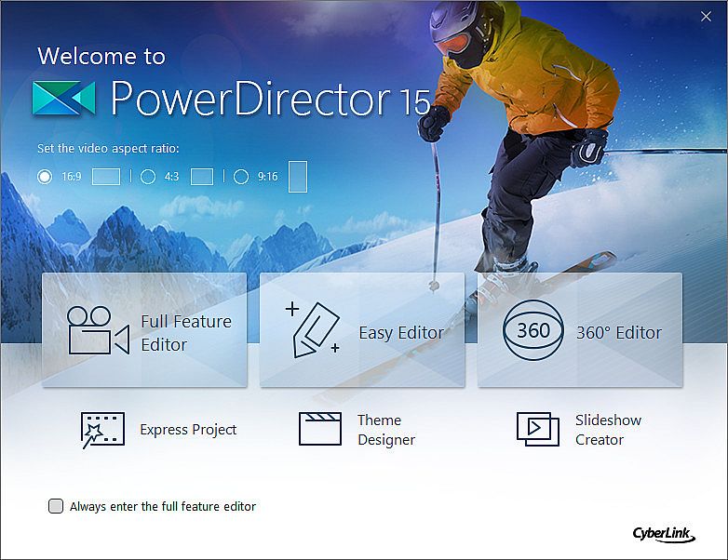Enable Always enter the full feature editor
Screen dimensions: 728x560
56,506
